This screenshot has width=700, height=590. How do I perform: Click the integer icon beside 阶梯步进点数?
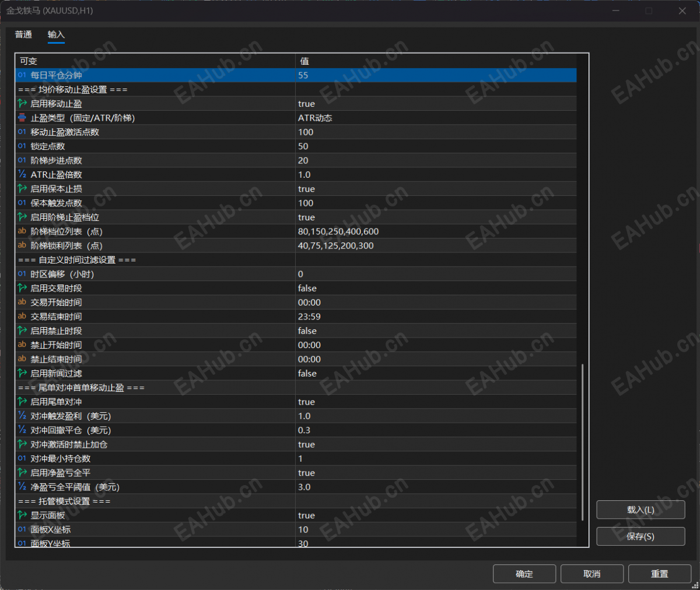pyautogui.click(x=22, y=160)
